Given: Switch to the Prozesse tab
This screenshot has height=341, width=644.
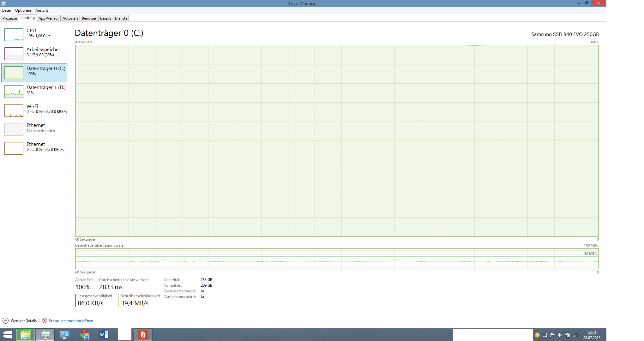Looking at the screenshot, I should 9,18.
